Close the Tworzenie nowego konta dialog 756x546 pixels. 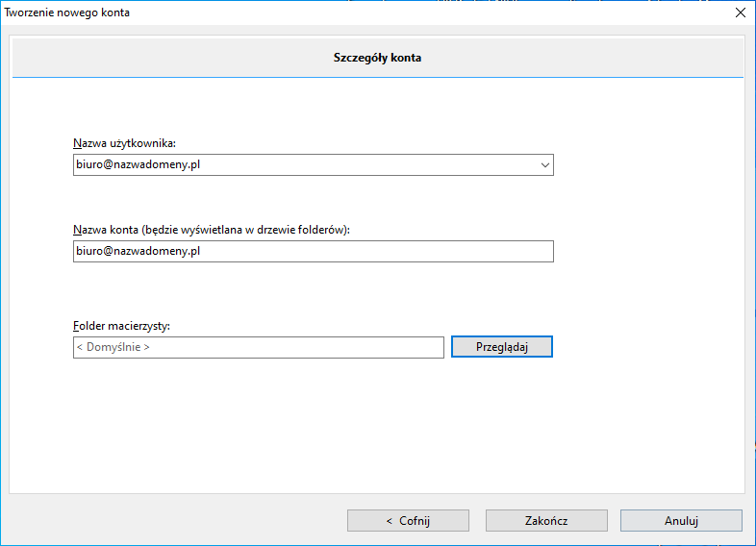(741, 12)
